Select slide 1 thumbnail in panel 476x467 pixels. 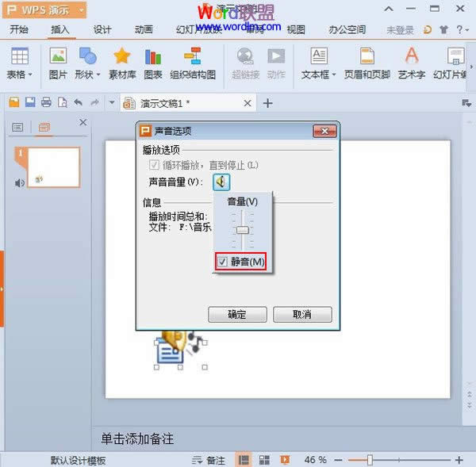click(x=53, y=167)
